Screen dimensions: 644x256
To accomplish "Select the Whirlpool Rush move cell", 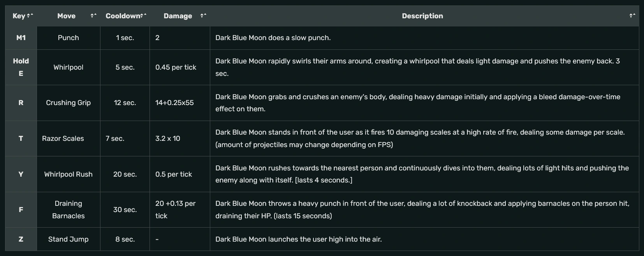I will tap(68, 174).
